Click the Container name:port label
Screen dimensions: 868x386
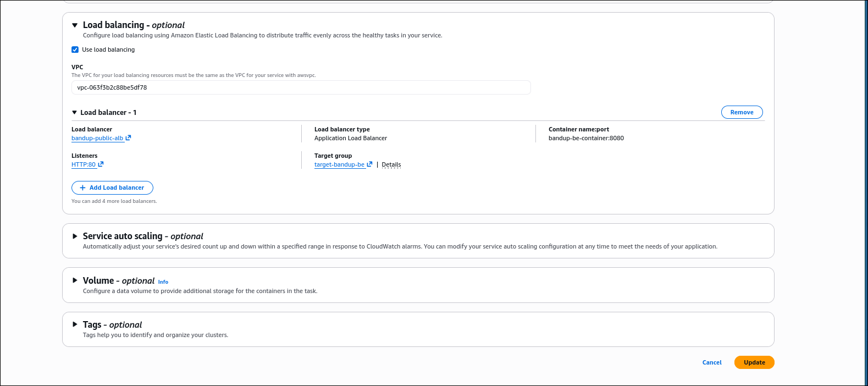point(579,129)
